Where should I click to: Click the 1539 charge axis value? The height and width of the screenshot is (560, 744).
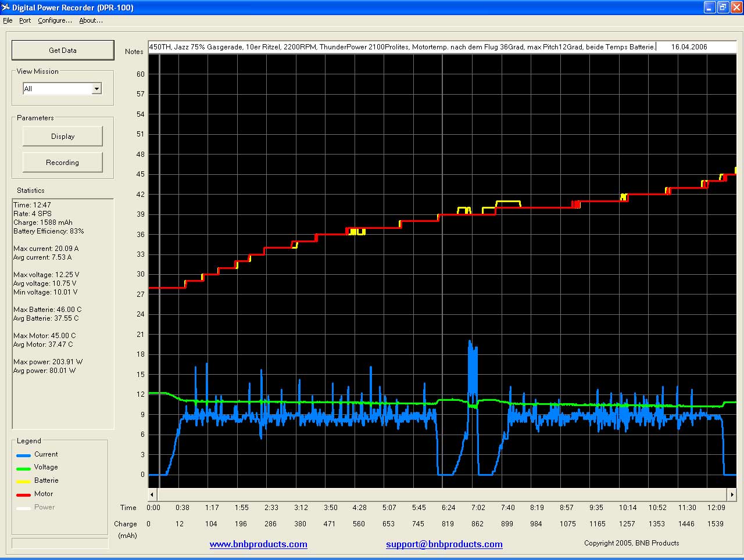point(716,524)
